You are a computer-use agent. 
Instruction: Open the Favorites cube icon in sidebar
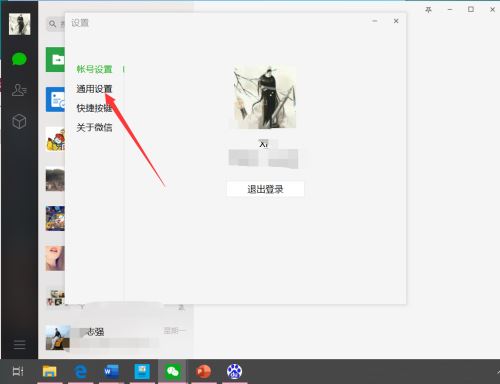pyautogui.click(x=19, y=121)
